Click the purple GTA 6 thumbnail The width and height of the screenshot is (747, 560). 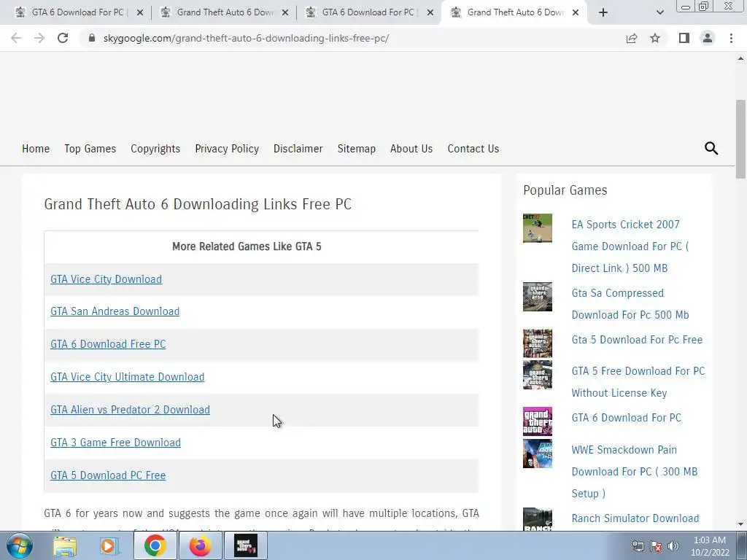pyautogui.click(x=538, y=421)
